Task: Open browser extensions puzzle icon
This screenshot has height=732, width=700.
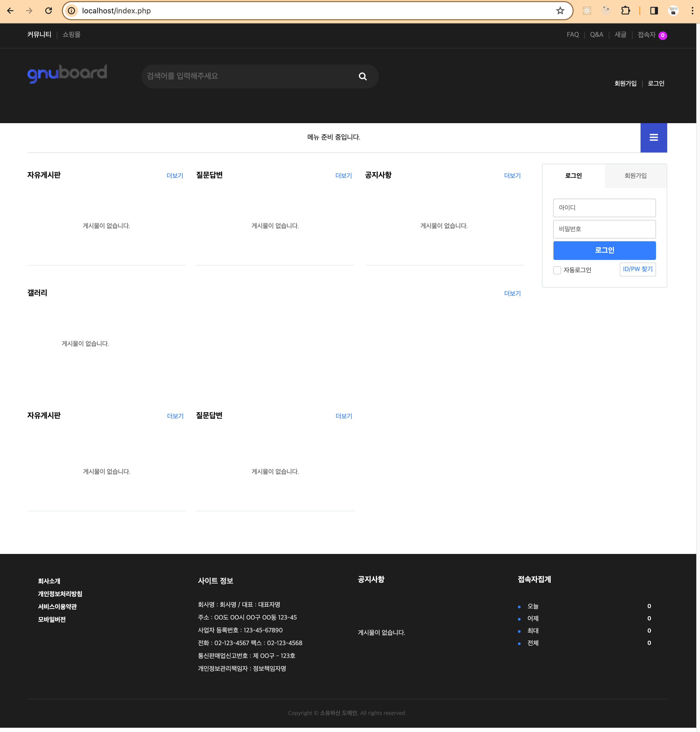Action: coord(625,11)
